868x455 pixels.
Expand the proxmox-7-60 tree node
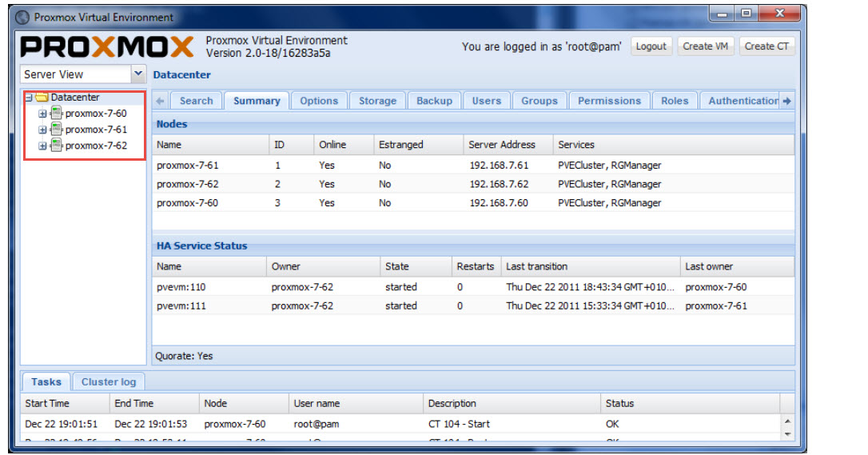[x=43, y=114]
